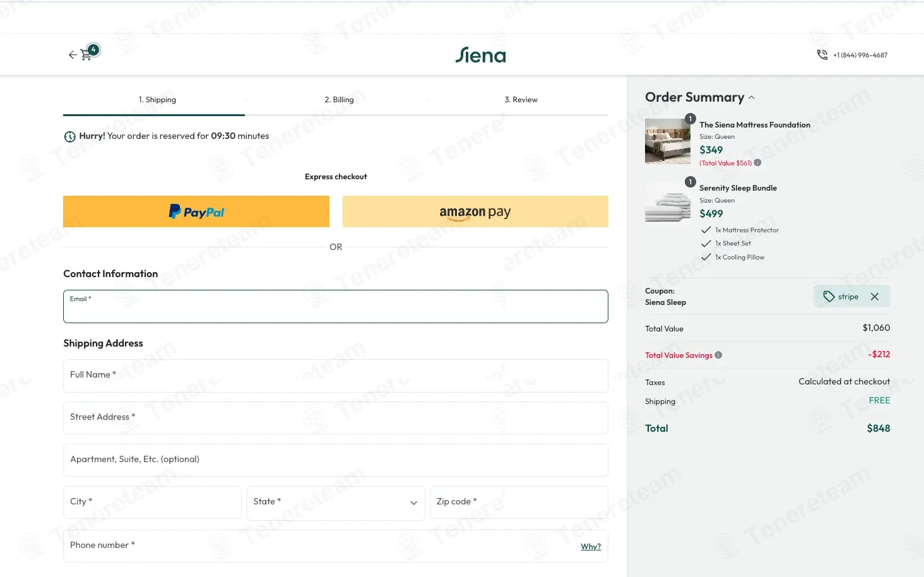The width and height of the screenshot is (924, 577).
Task: Open the State dropdown
Action: [336, 503]
